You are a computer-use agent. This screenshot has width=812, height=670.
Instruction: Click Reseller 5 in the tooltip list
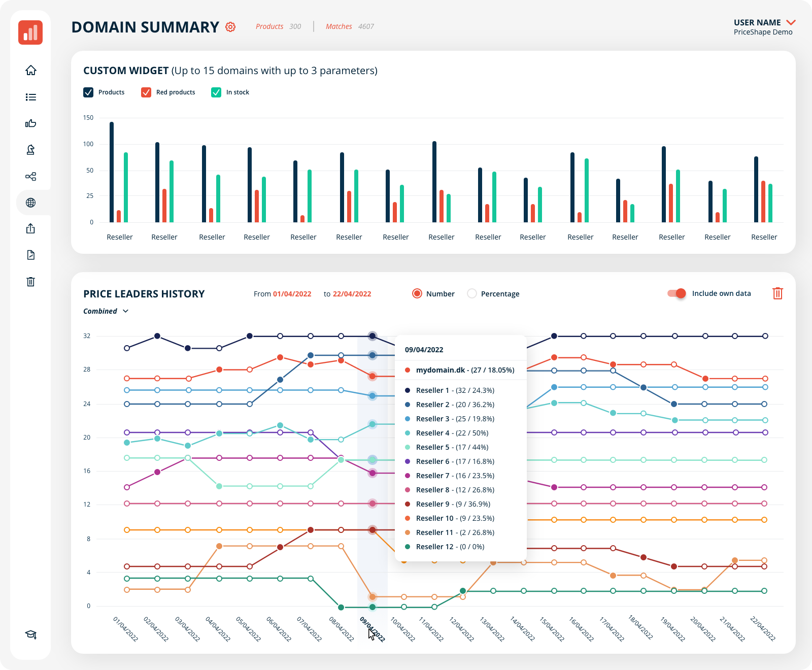pyautogui.click(x=447, y=447)
